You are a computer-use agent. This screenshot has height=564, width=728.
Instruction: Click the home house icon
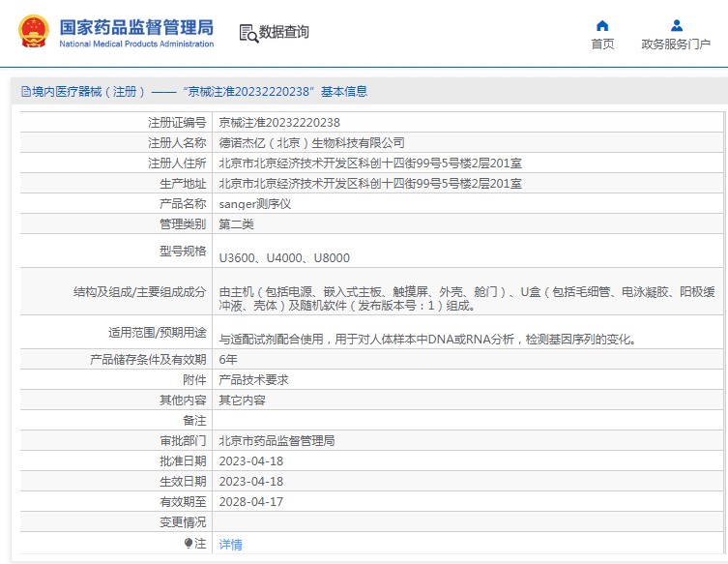click(602, 26)
